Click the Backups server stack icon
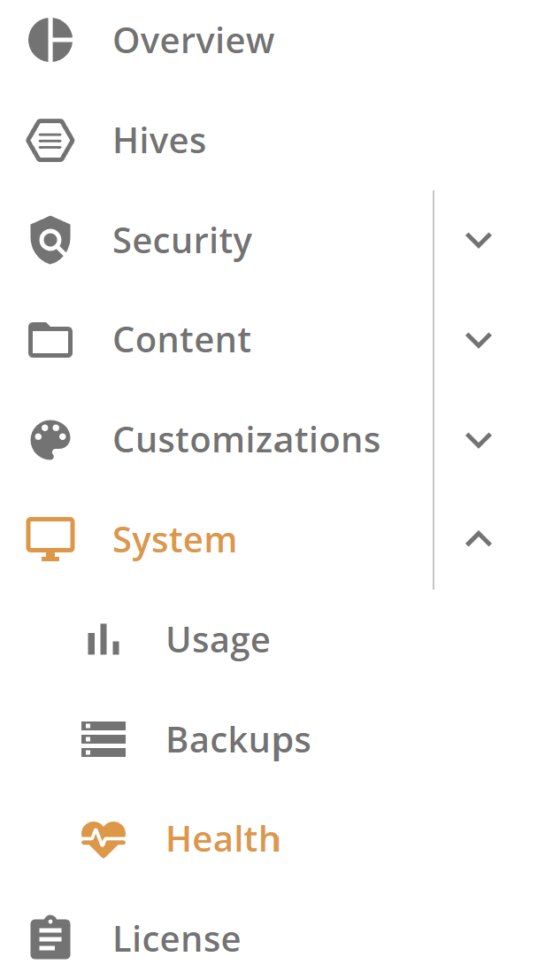Viewport: 553px width, 980px height. click(104, 739)
